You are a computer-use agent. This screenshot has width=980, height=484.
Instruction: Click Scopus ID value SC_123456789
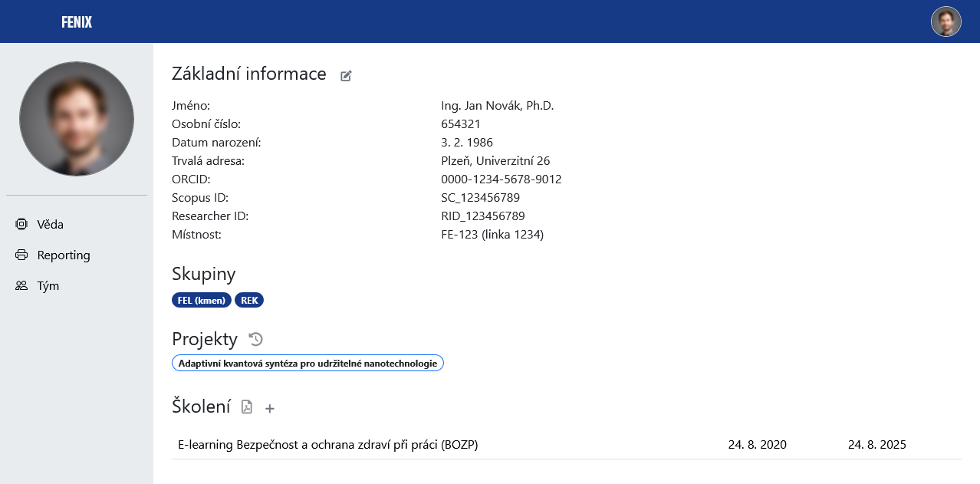[x=481, y=198]
